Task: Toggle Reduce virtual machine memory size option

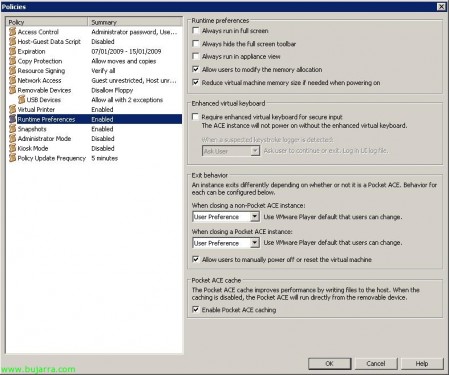Action: click(x=196, y=82)
